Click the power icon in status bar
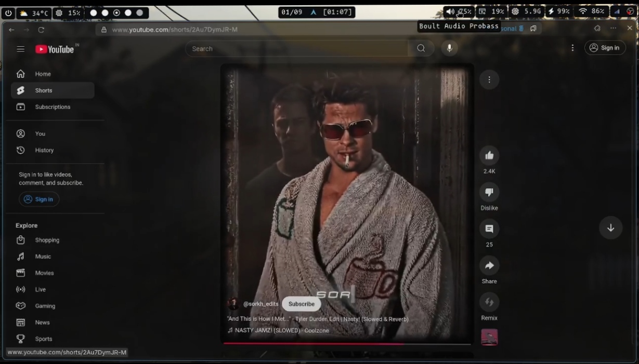 8,12
